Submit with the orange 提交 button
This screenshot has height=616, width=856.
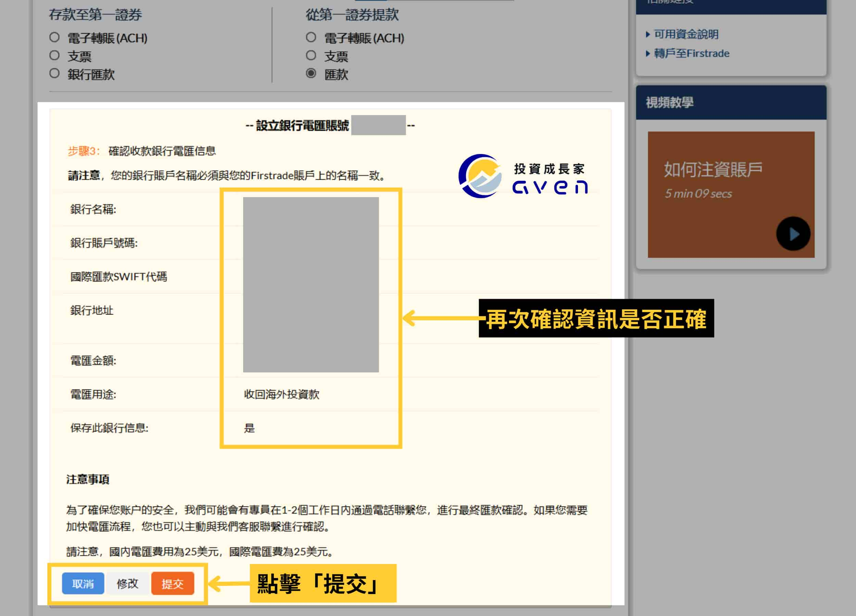[x=173, y=583]
